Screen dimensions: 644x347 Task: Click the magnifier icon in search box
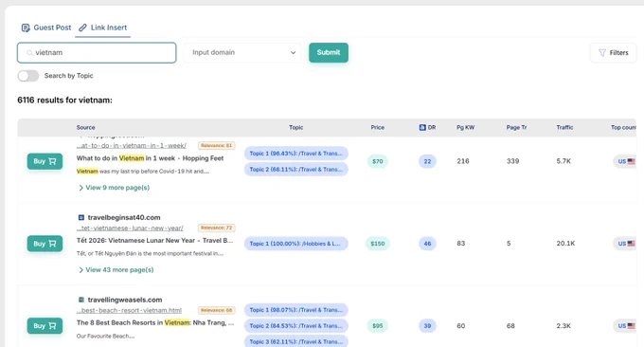click(x=29, y=53)
